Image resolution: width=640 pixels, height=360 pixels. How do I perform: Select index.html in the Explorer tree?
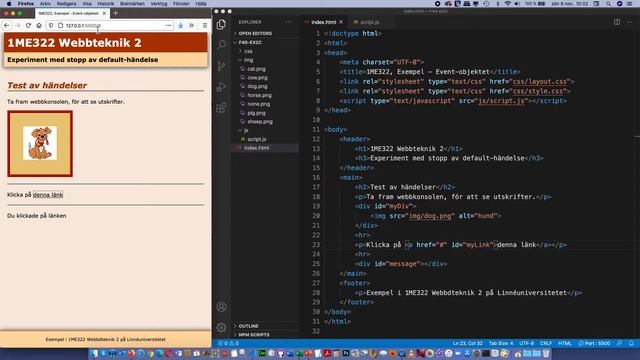coord(265,148)
